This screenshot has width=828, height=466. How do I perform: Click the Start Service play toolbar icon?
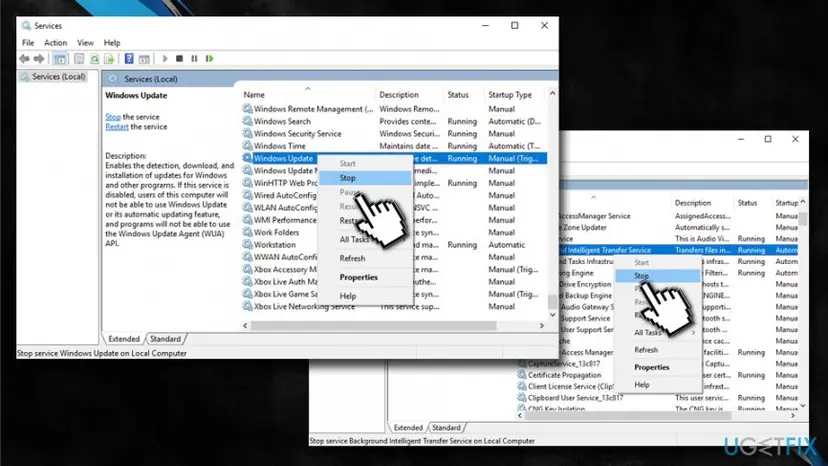(165, 59)
